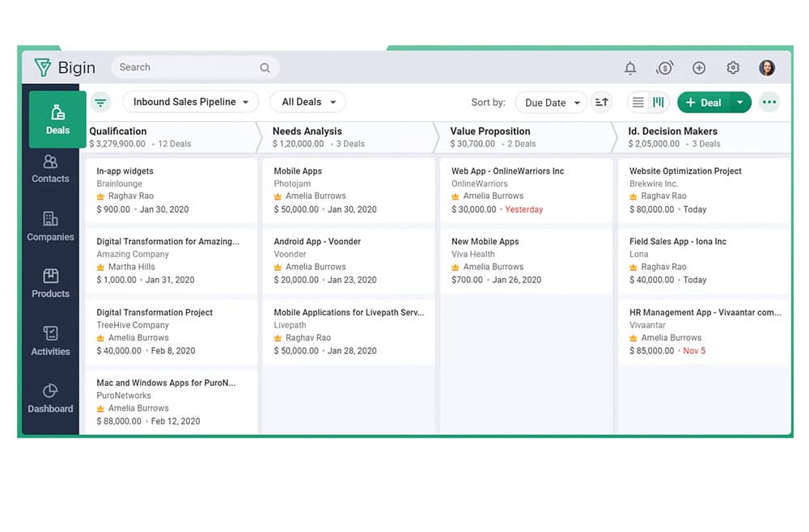Click the search magnifier icon
809x532 pixels.
click(265, 68)
